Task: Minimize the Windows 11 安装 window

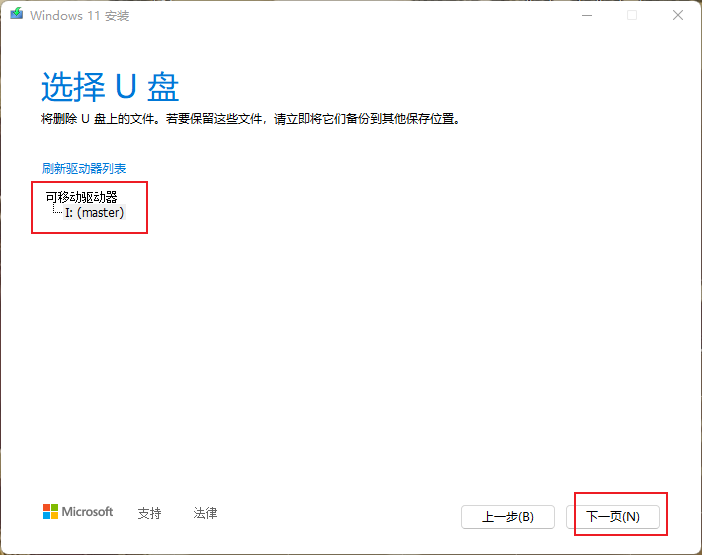Action: 587,16
